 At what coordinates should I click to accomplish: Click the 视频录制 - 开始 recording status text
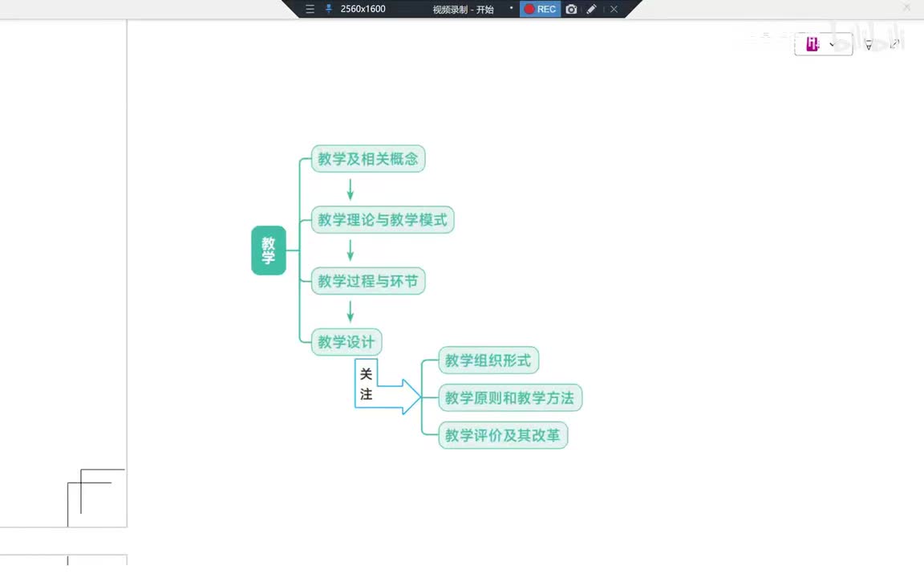[x=463, y=10]
